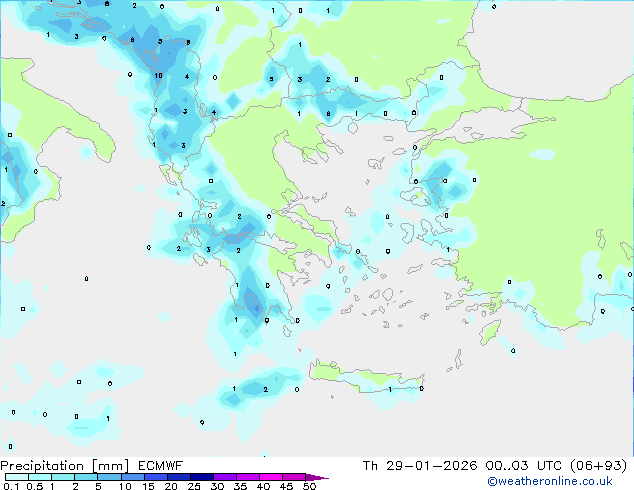Click the '(06+93)' forecast run text
This screenshot has width=634, height=490.
(598, 466)
